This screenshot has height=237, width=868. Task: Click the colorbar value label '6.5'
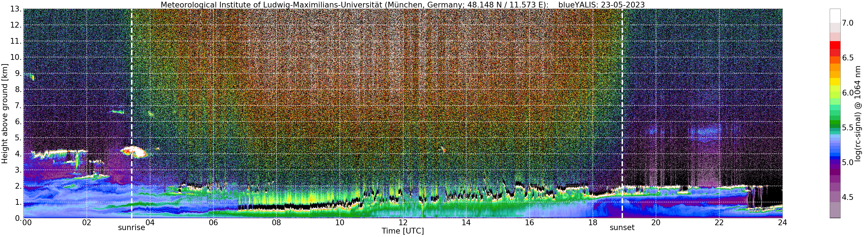[x=848, y=58]
